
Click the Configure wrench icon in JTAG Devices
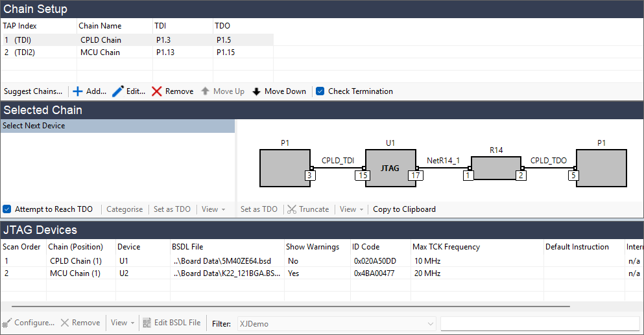coord(7,323)
